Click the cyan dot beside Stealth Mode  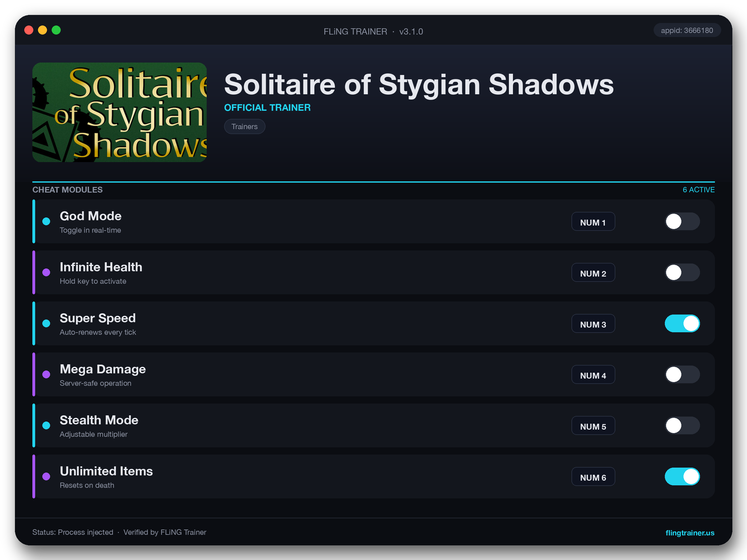tap(46, 425)
